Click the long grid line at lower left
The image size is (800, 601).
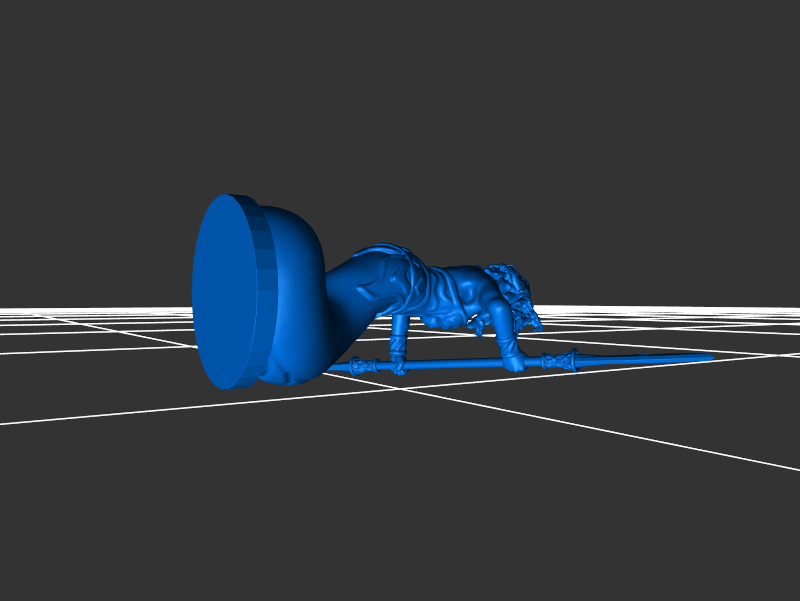(100, 410)
